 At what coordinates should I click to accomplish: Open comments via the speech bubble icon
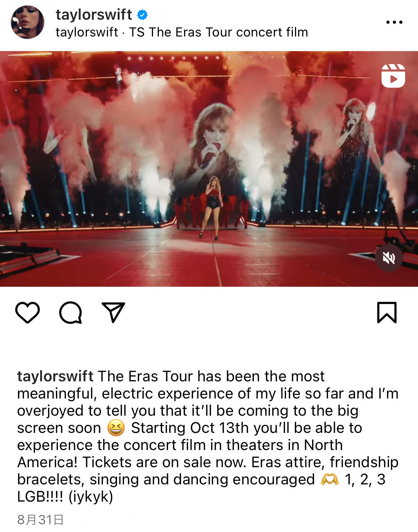click(x=70, y=313)
